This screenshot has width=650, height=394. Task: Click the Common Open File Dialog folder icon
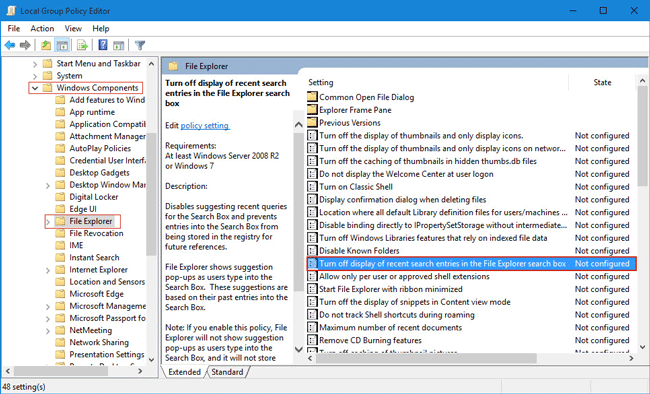tap(312, 97)
